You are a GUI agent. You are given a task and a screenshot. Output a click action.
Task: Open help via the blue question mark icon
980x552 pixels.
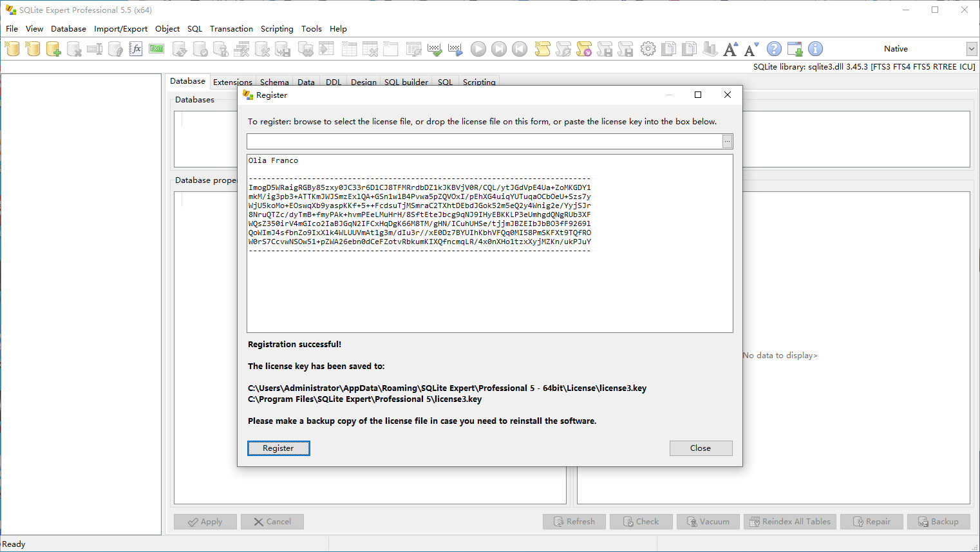pos(774,49)
